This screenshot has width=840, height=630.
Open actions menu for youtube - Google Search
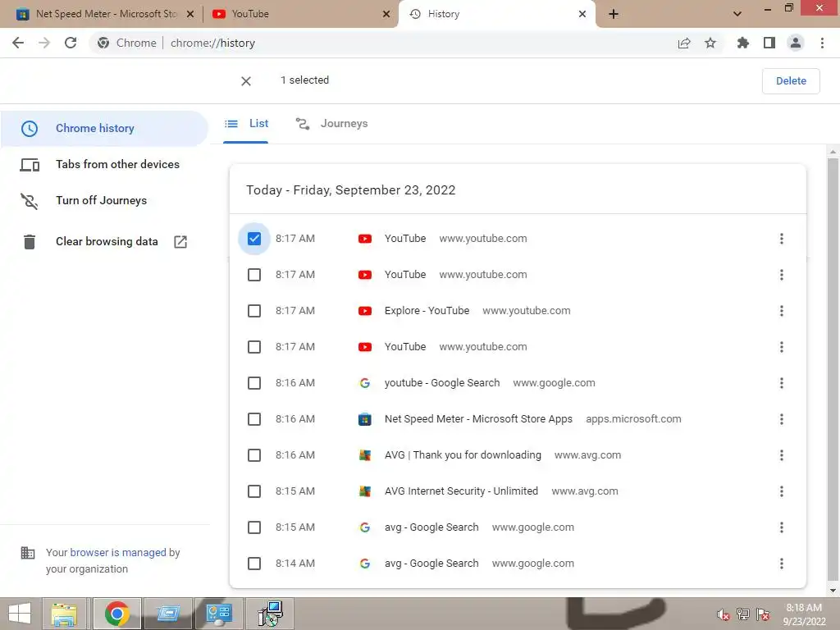[782, 383]
